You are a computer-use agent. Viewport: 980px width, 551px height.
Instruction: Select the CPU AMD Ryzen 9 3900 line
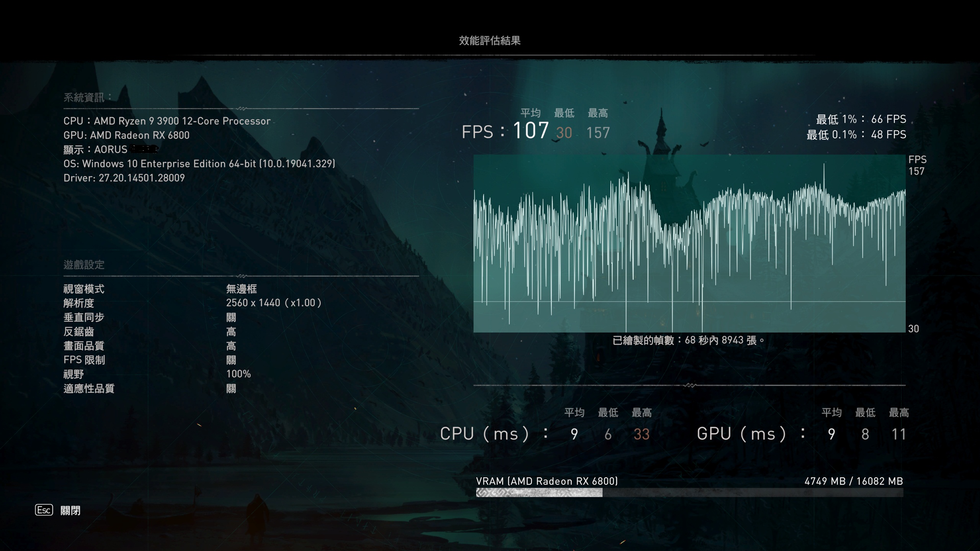[x=167, y=121]
